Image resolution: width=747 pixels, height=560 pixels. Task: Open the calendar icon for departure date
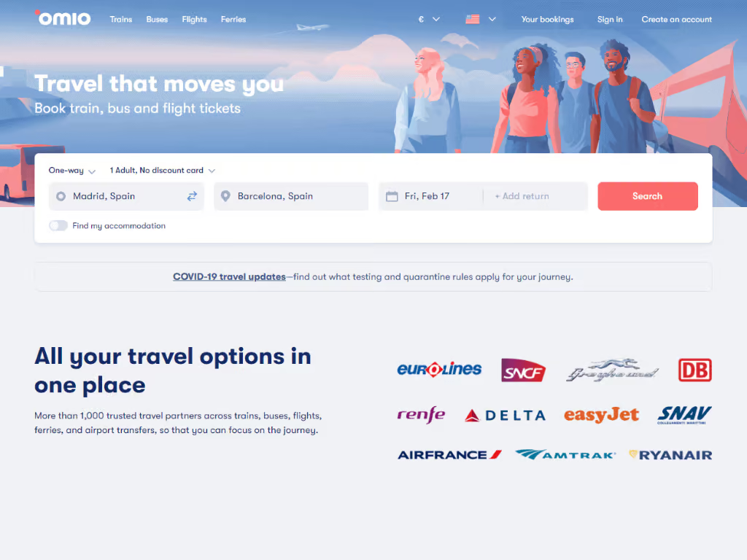[392, 196]
